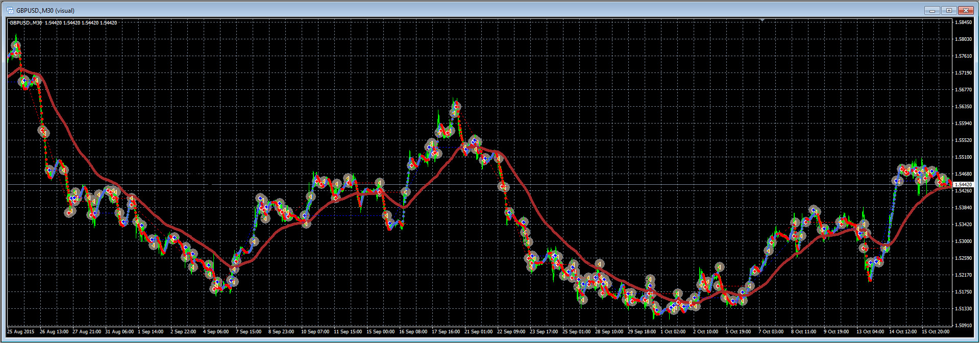This screenshot has height=343, width=980.
Task: Close the GBPUSD M30 visual chart
Action: [966, 10]
